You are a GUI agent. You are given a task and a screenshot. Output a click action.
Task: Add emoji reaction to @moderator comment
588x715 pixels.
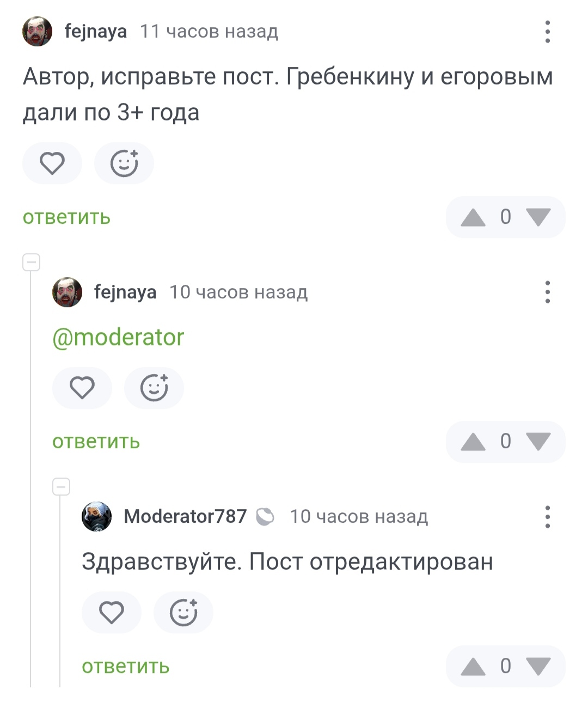click(154, 388)
